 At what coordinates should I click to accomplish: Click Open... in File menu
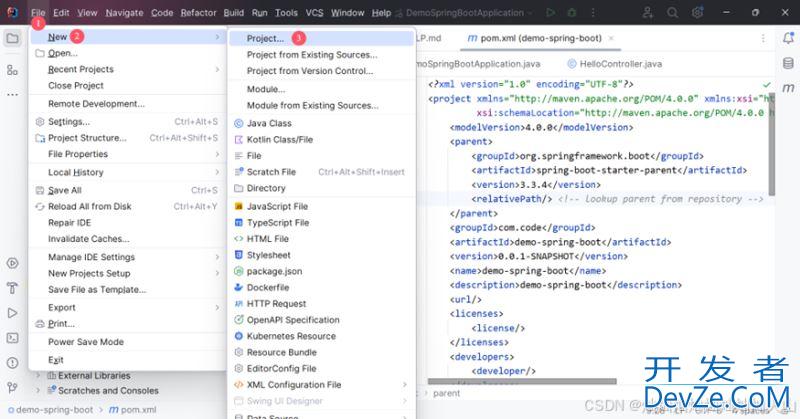tap(128, 53)
